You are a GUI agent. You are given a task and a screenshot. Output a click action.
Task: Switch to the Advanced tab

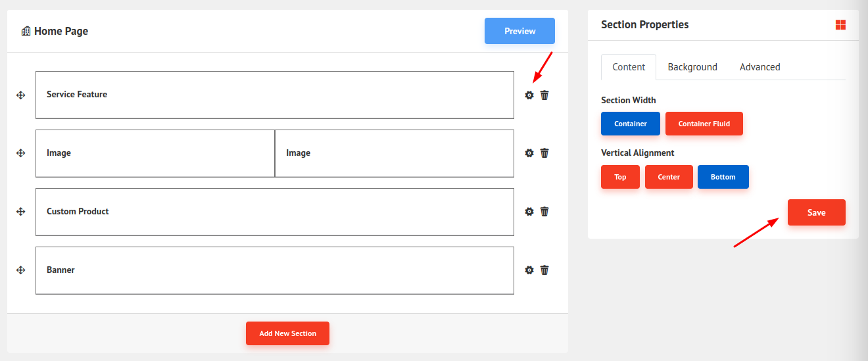(759, 67)
